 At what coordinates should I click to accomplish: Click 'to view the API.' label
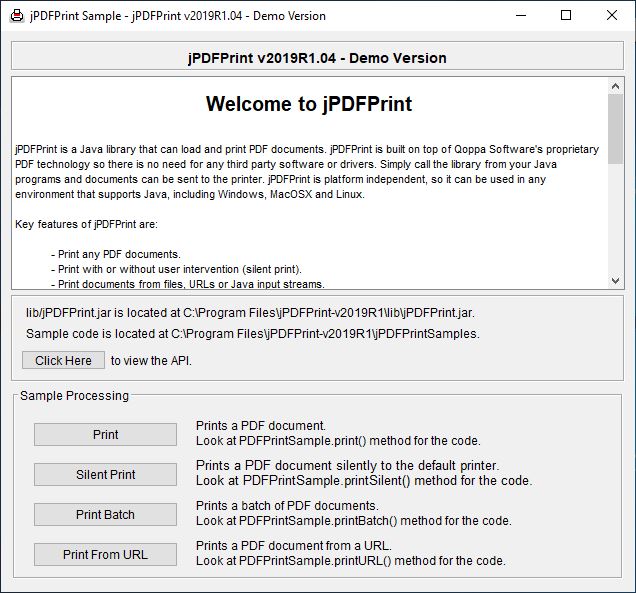[151, 361]
